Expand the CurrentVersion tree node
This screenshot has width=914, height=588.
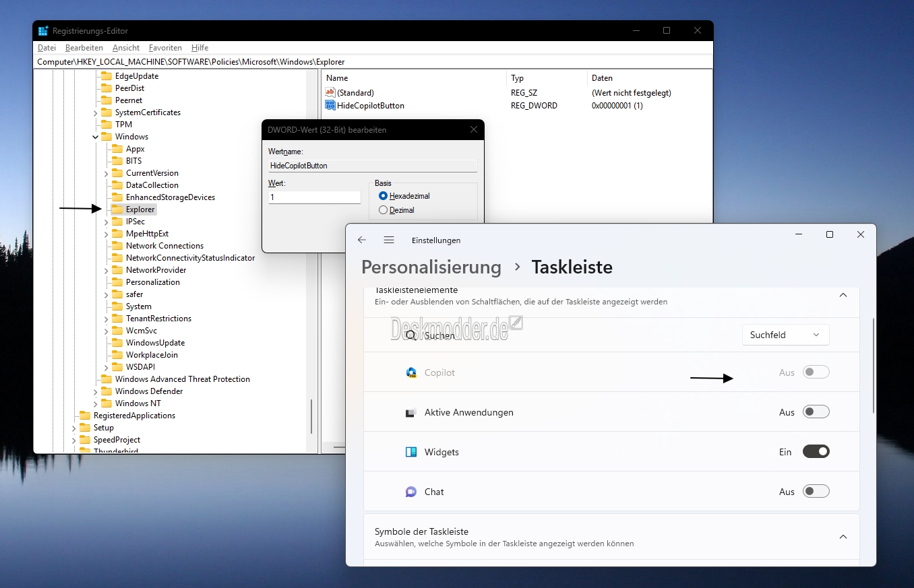pyautogui.click(x=106, y=173)
